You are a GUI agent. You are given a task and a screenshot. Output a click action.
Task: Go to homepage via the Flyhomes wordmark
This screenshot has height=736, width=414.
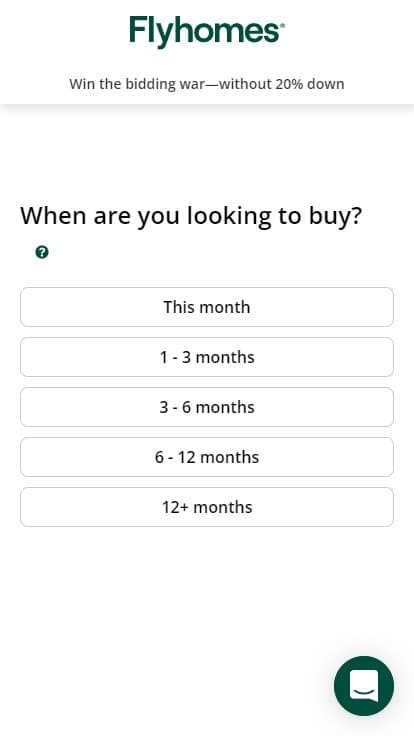click(x=207, y=32)
